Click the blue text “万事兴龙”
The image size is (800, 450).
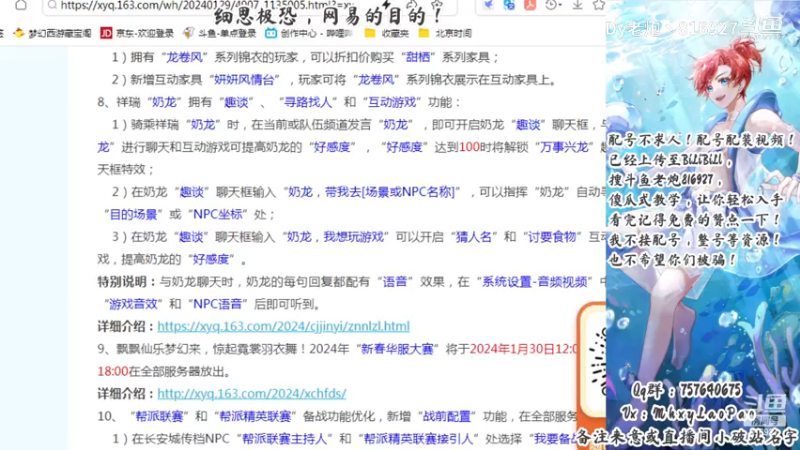point(564,147)
